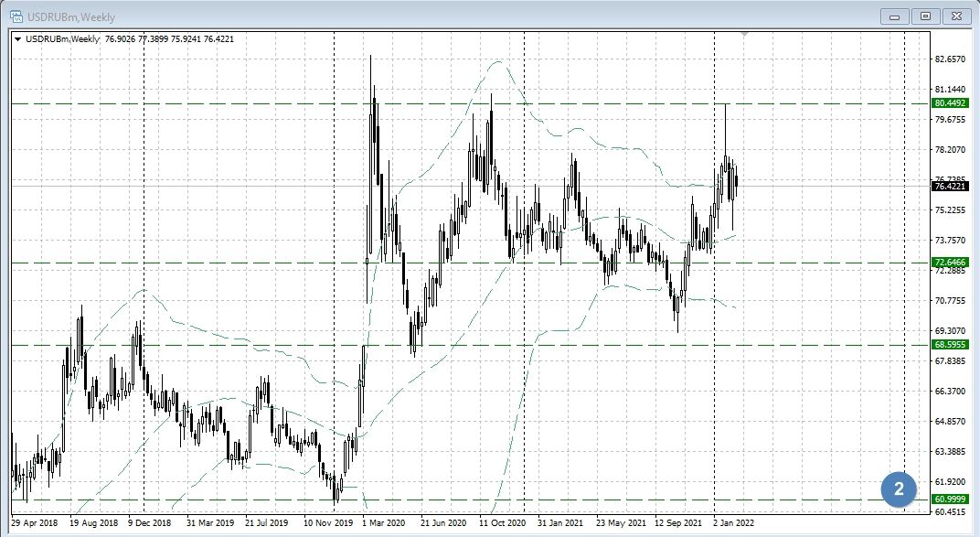Click the 1 Mar 2020 date on time axis
Screen dimensions: 980x537
pyautogui.click(x=383, y=523)
